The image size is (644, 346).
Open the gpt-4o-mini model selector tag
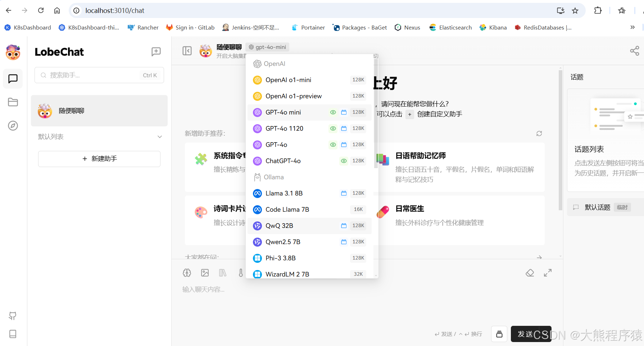click(x=267, y=47)
